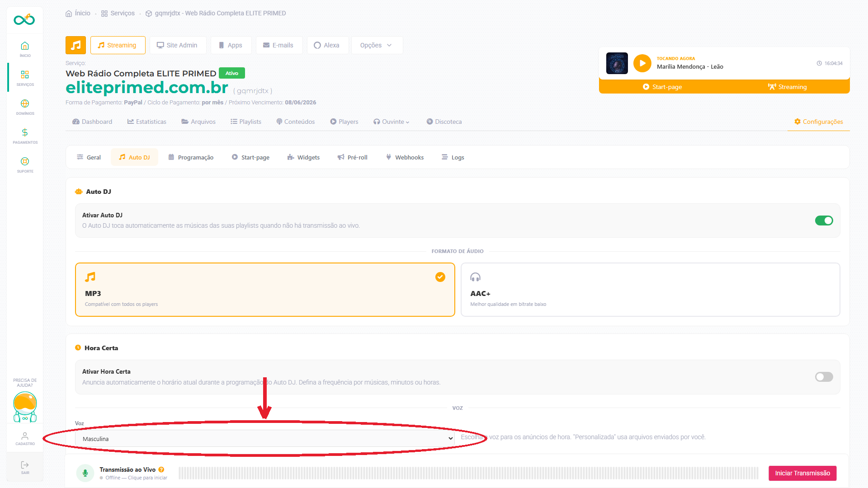This screenshot has height=488, width=868.
Task: Select Webhooks sub-tab
Action: 405,157
